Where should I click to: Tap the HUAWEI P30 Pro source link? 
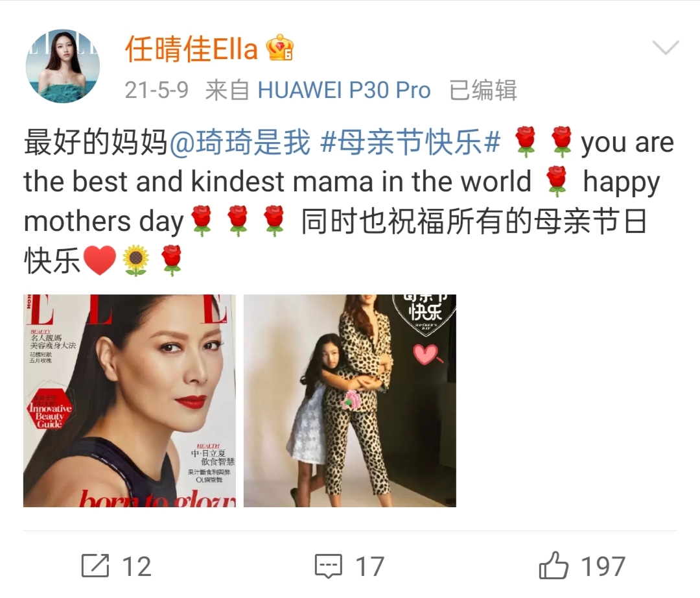coord(344,90)
